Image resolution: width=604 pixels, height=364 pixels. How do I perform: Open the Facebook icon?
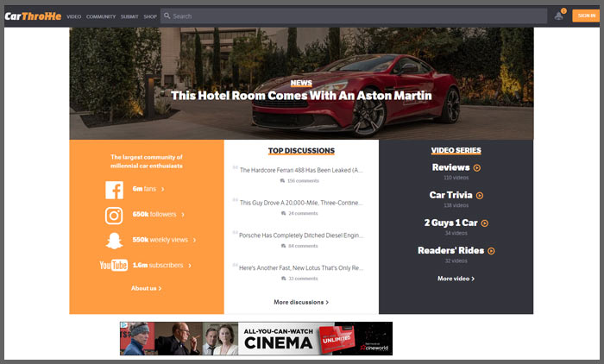click(x=115, y=190)
